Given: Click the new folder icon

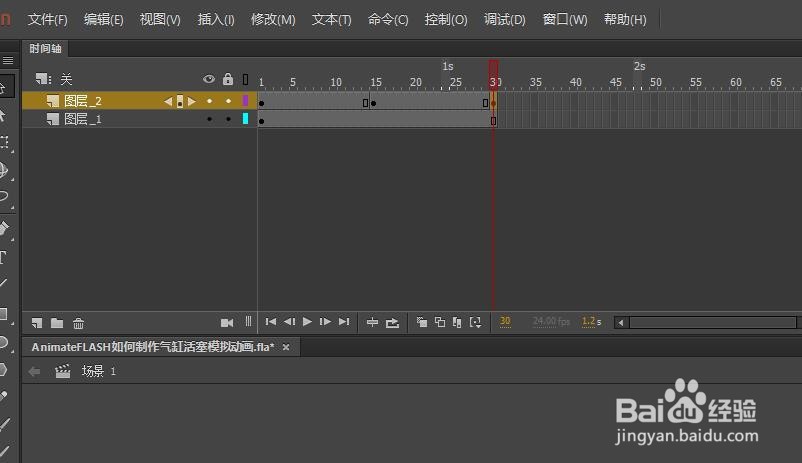Looking at the screenshot, I should [x=57, y=323].
